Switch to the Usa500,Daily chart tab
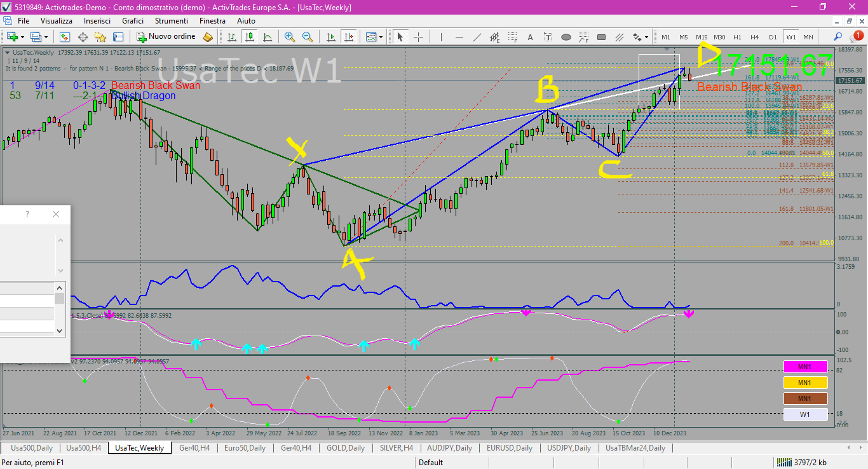 (32, 448)
